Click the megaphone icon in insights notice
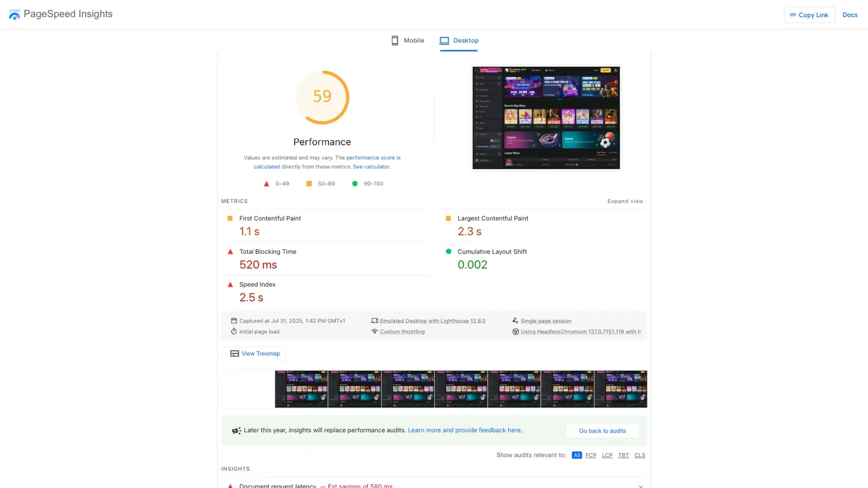Screen dimensions: 868x488 point(236,431)
